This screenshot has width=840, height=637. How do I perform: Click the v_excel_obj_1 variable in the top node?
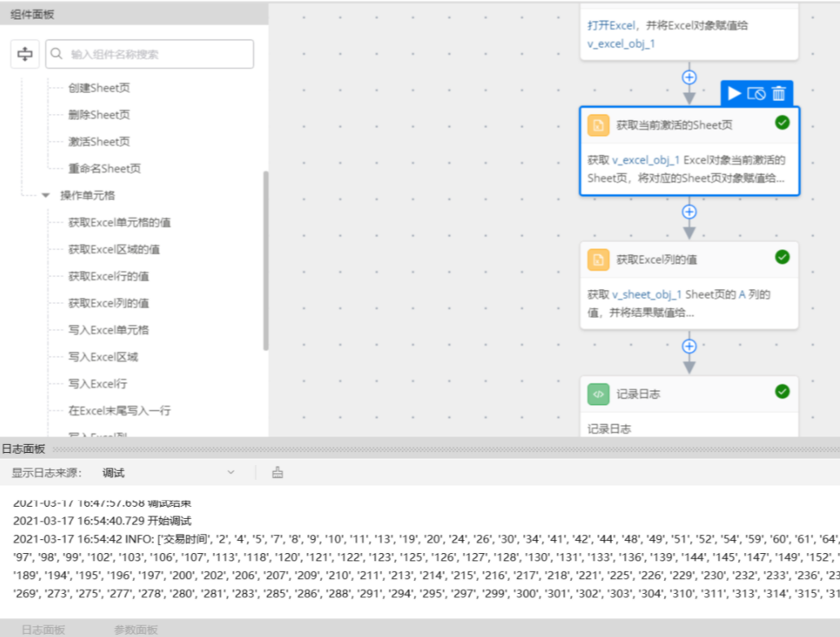click(621, 44)
